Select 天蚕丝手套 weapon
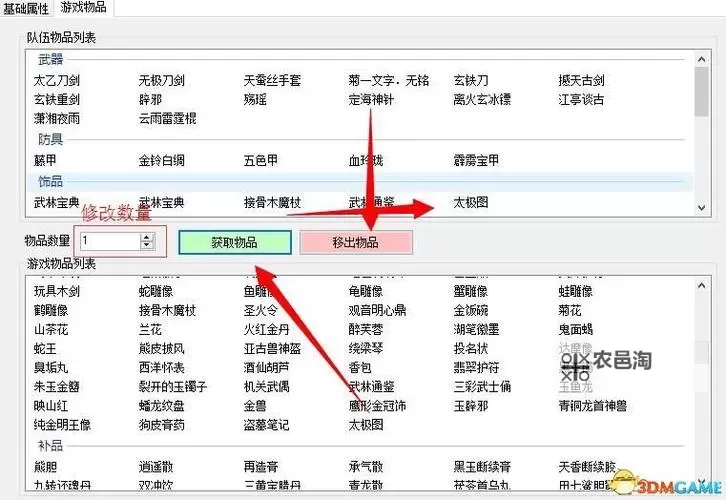726x500 pixels. tap(272, 81)
